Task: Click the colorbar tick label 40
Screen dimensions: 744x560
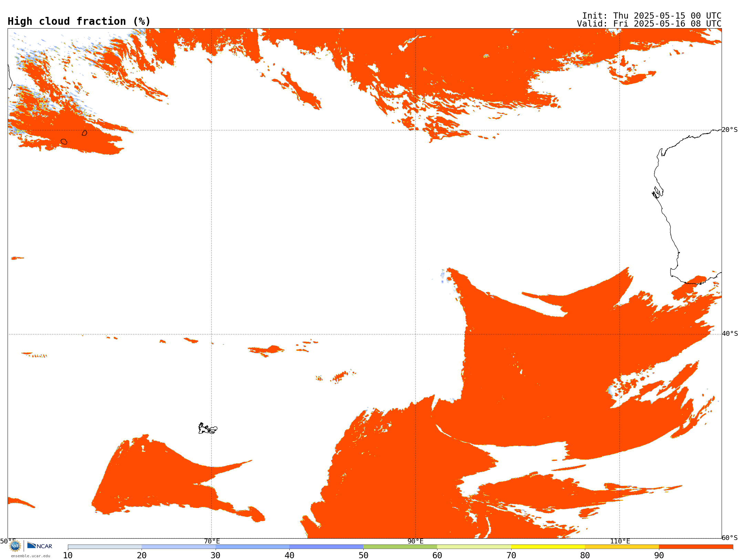Action: point(289,556)
